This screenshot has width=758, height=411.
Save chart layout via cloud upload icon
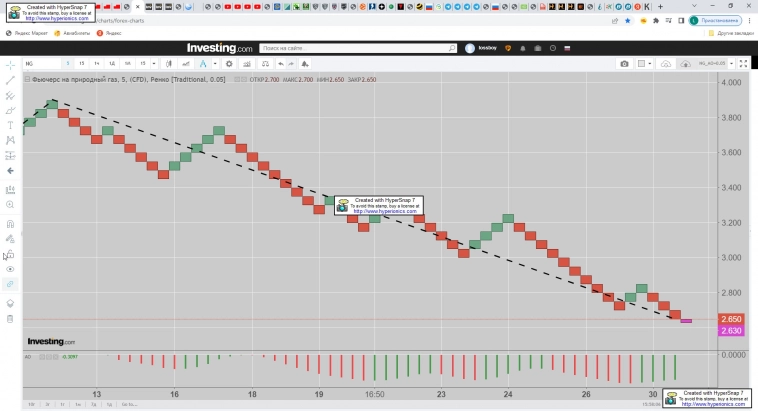point(685,64)
